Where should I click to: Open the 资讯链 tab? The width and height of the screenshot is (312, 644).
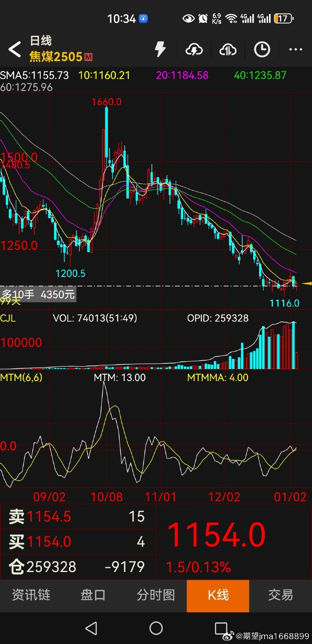click(x=31, y=595)
